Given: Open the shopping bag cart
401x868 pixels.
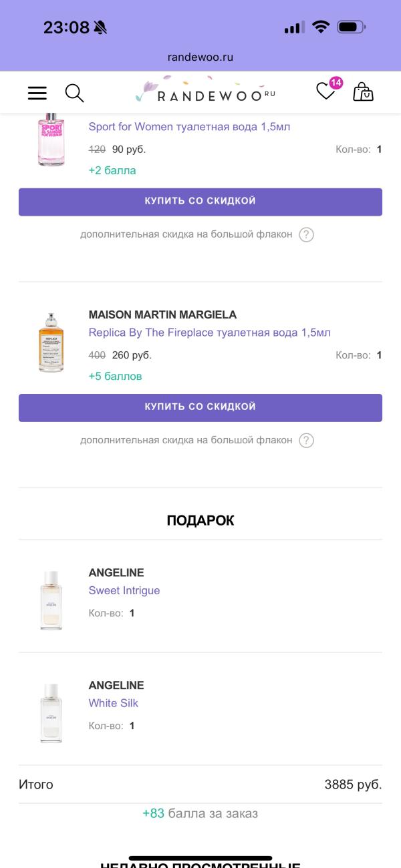Looking at the screenshot, I should 363,92.
